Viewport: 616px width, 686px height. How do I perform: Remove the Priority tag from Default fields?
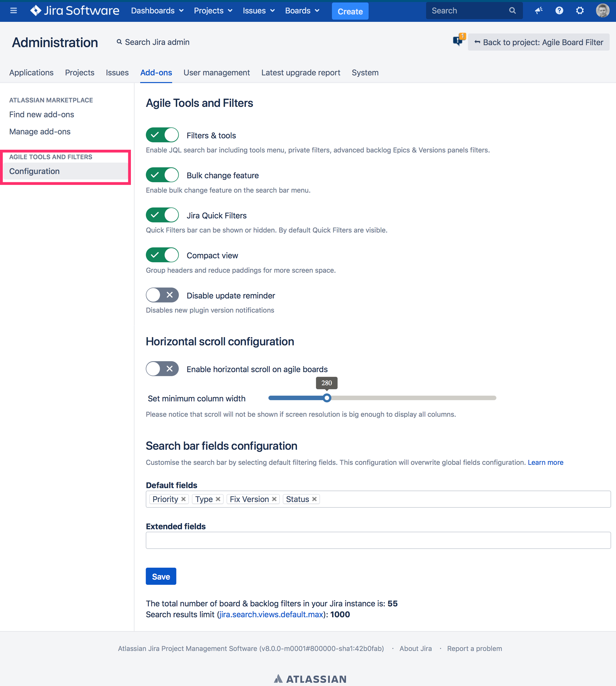183,499
